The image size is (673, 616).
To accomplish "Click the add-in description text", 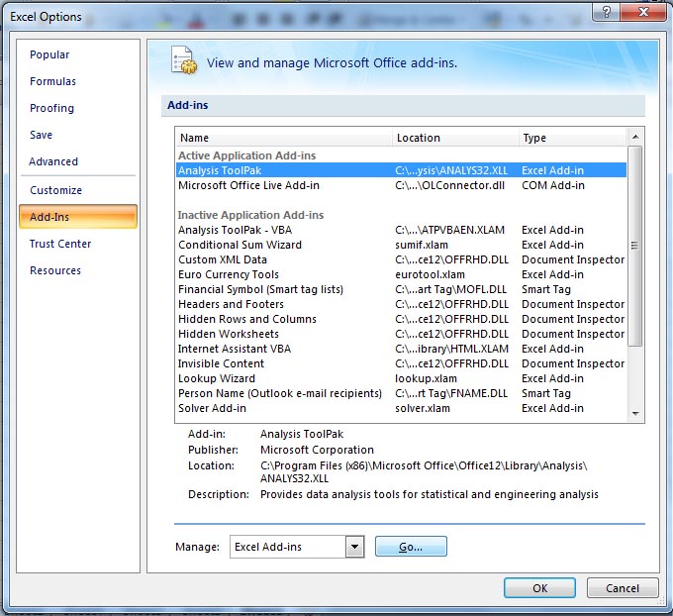I will (429, 494).
